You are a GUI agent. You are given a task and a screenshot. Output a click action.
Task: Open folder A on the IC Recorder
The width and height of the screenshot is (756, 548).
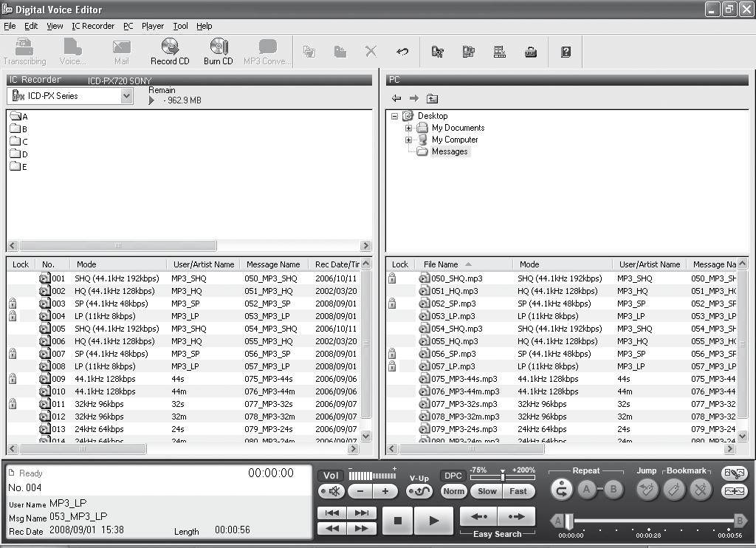point(18,116)
